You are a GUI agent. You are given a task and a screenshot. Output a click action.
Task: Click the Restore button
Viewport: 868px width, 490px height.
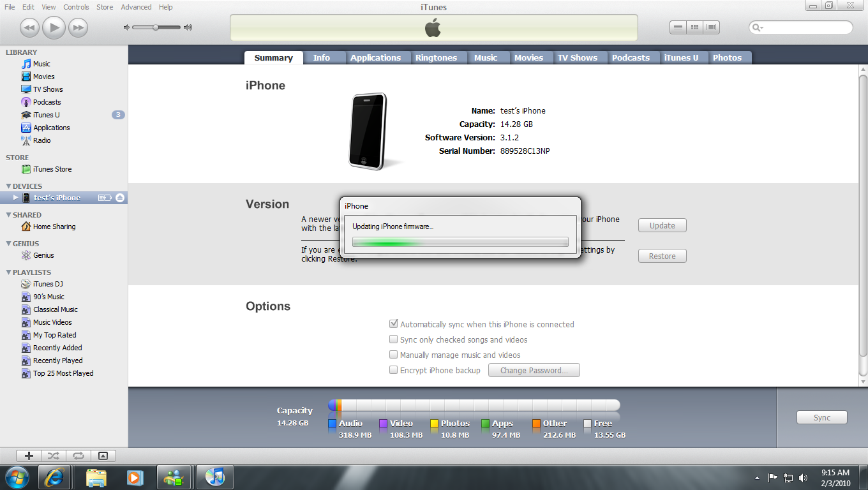pyautogui.click(x=662, y=256)
